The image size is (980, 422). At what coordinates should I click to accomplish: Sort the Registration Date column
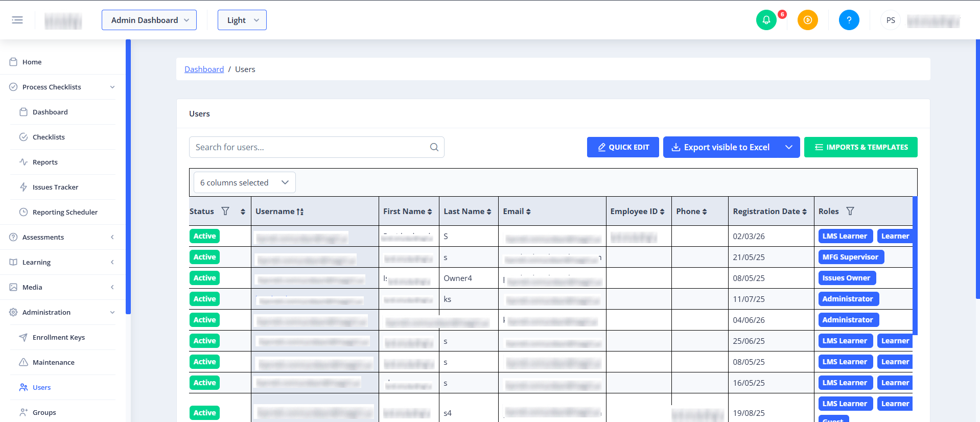[x=804, y=212]
